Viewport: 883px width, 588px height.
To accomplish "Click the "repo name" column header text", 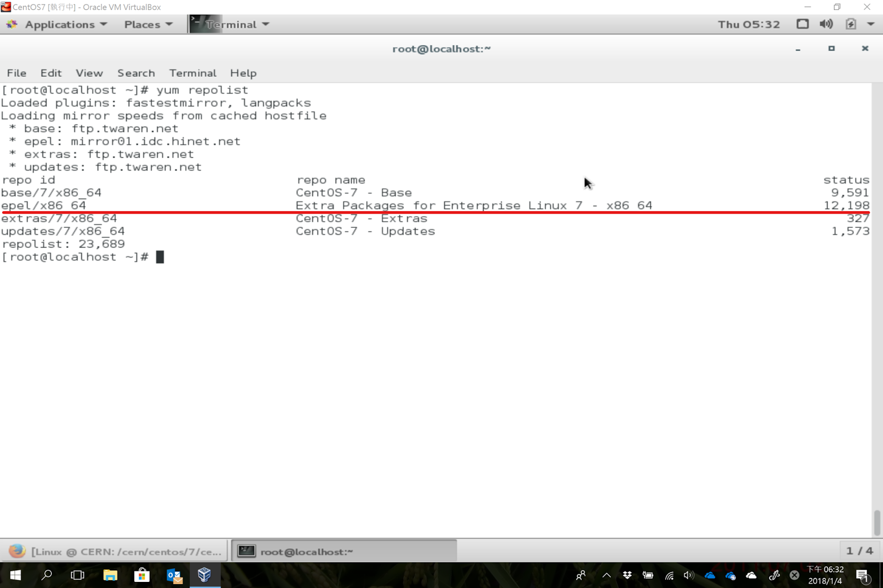I will point(331,180).
